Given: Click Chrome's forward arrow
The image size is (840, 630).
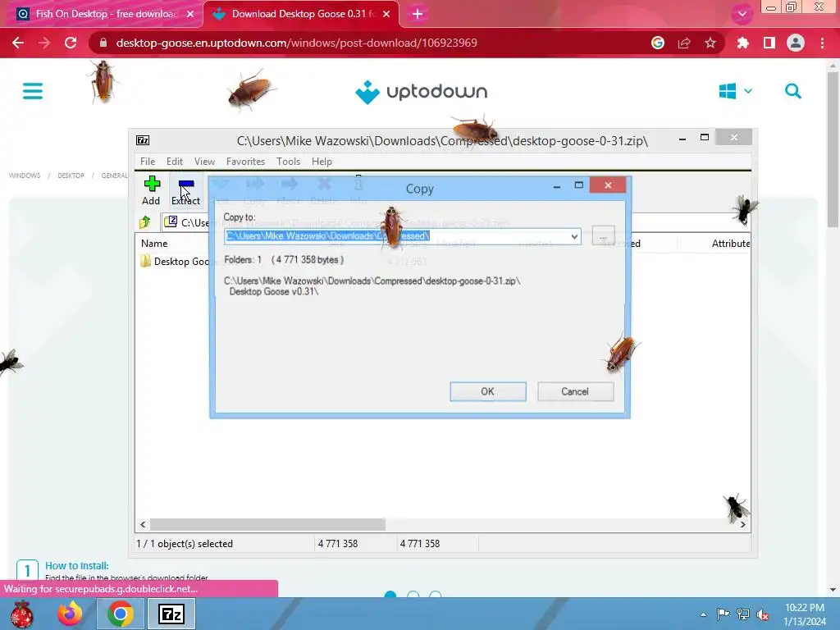Looking at the screenshot, I should [x=44, y=43].
